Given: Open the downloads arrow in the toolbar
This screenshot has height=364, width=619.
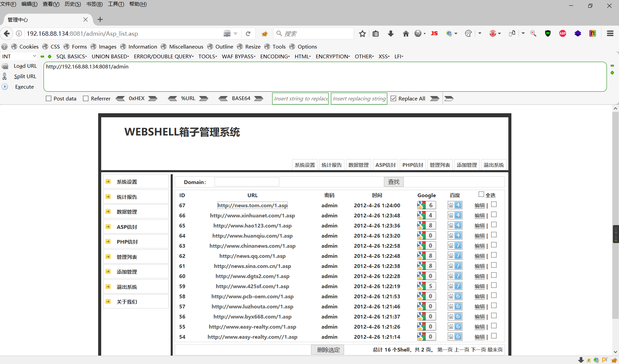Looking at the screenshot, I should pyautogui.click(x=391, y=33).
